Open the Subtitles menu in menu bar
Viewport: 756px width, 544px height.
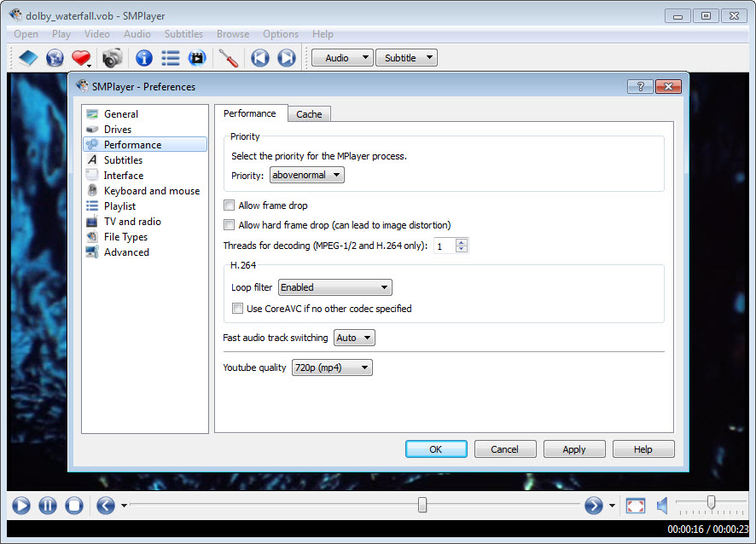pyautogui.click(x=183, y=34)
